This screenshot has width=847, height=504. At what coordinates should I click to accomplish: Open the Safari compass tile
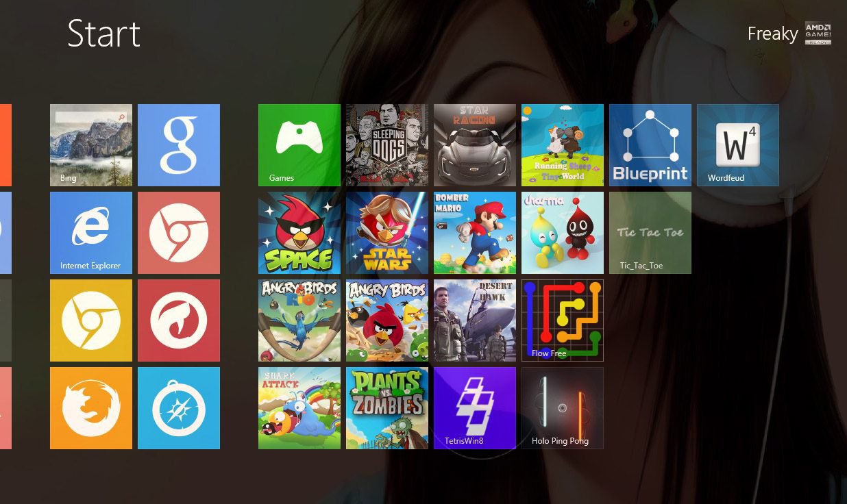[x=179, y=408]
